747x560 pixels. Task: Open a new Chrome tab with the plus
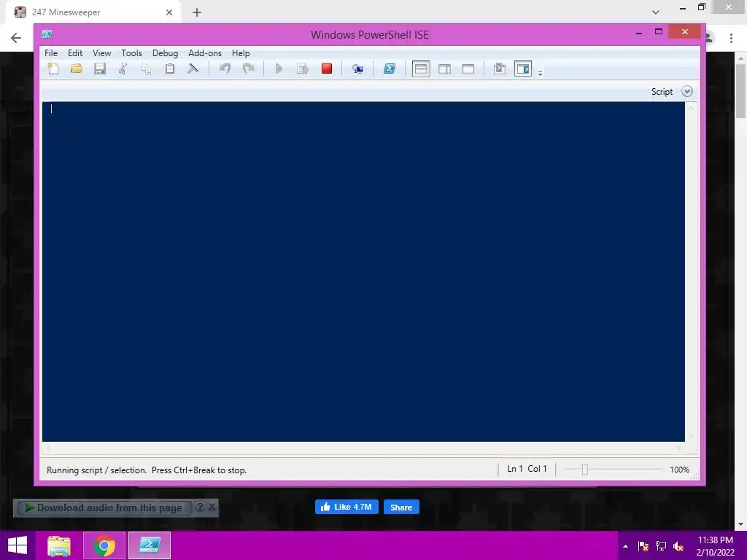coord(197,12)
